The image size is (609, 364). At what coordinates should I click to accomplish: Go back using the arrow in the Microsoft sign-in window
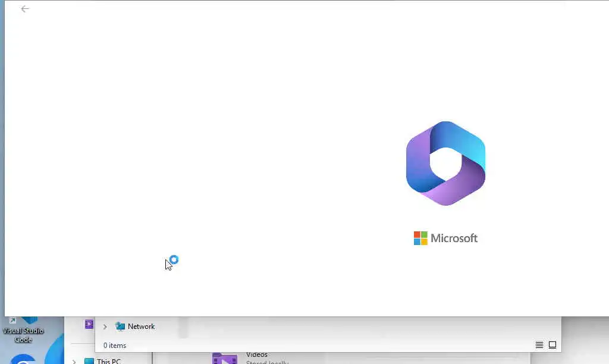coord(25,9)
